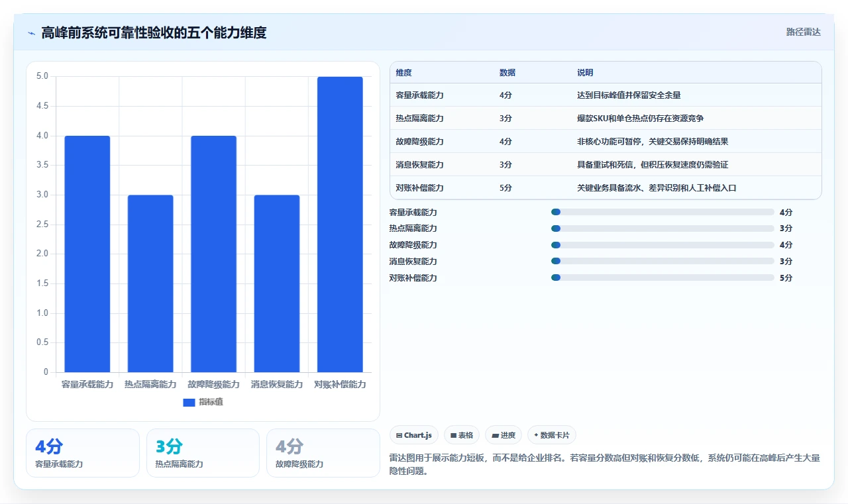Click the description 达到目标峰值并保留安全余量
Screen dimensions: 848x504
click(x=629, y=95)
